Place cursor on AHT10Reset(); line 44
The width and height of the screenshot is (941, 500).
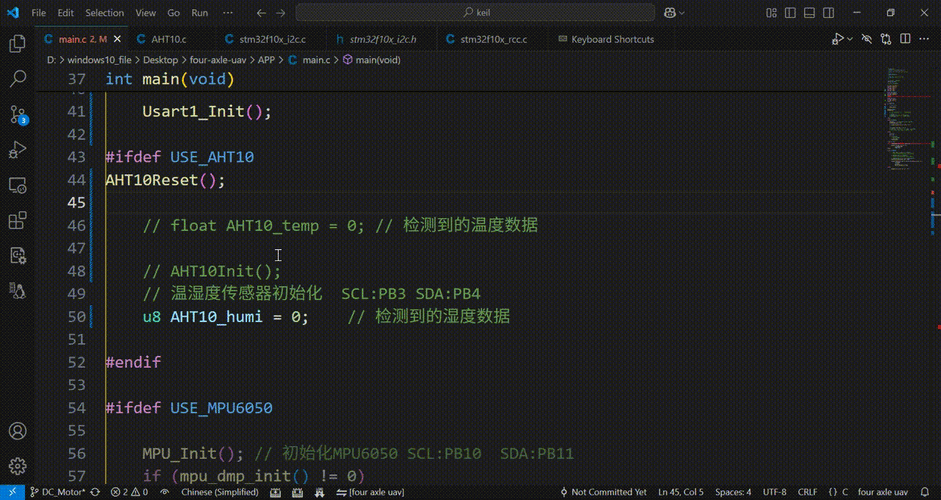click(x=166, y=180)
